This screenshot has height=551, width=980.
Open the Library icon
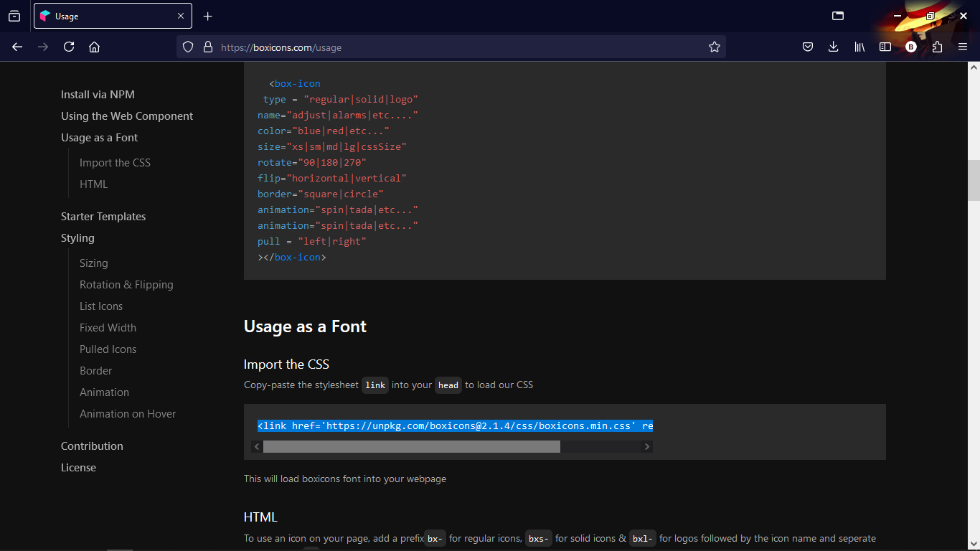[859, 47]
